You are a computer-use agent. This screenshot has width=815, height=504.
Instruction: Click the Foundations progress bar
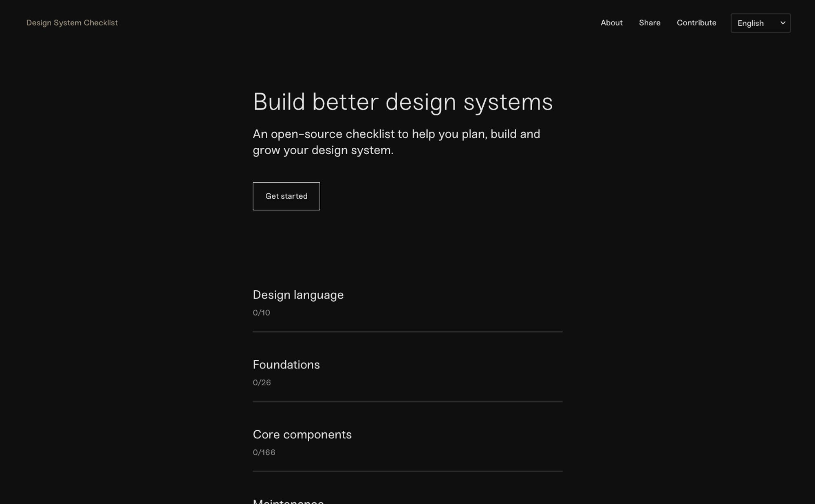[407, 401]
